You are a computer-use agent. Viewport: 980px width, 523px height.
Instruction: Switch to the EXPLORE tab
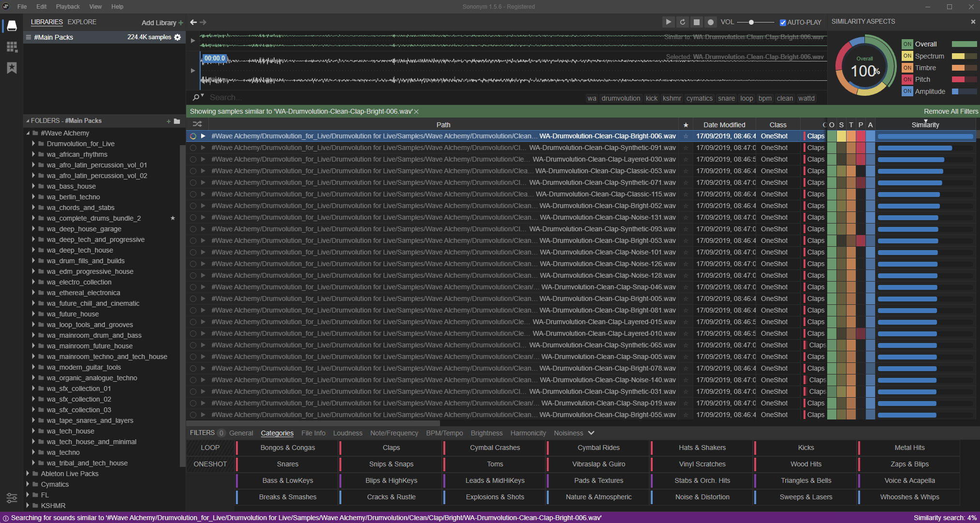[x=82, y=22]
